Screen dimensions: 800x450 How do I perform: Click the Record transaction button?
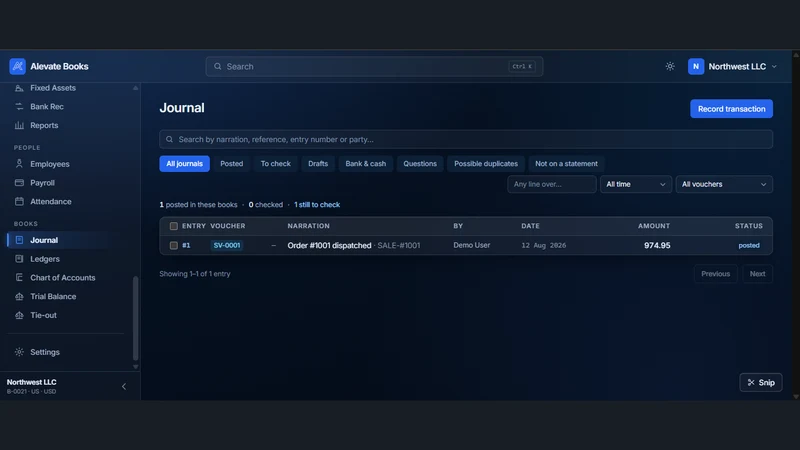[x=731, y=109]
